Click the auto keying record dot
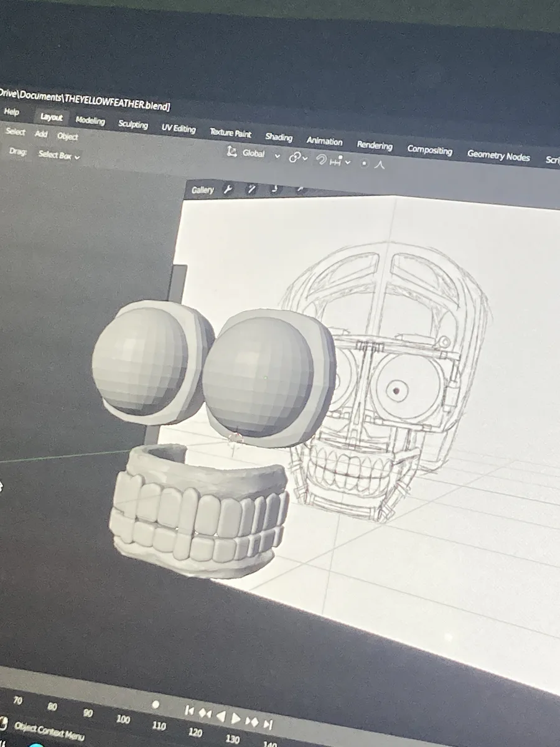The height and width of the screenshot is (747, 560). tap(156, 705)
